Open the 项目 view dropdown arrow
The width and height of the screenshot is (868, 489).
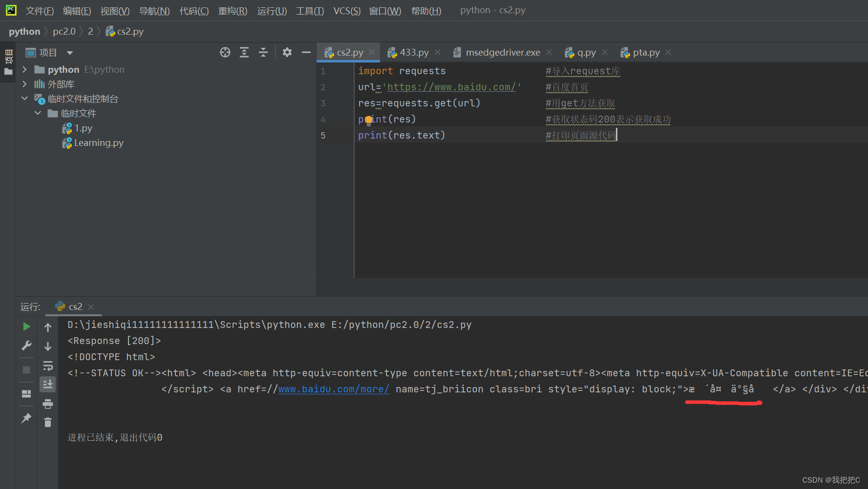70,53
